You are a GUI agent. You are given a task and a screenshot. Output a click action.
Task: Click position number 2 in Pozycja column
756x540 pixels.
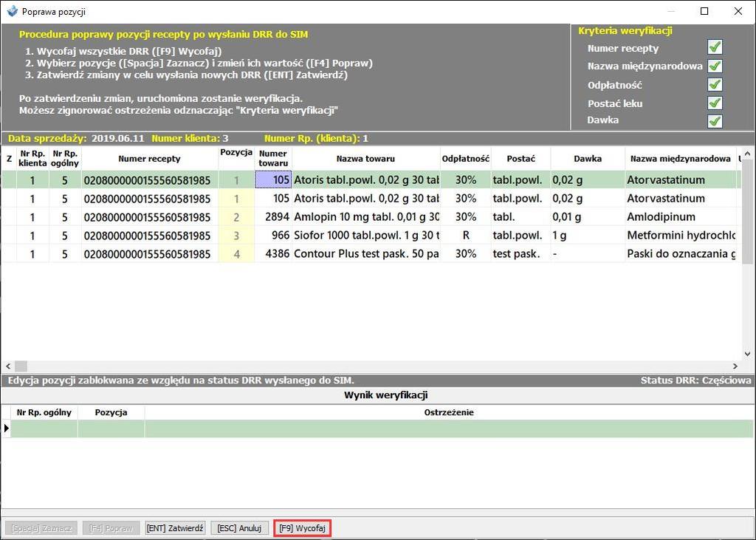pos(236,217)
